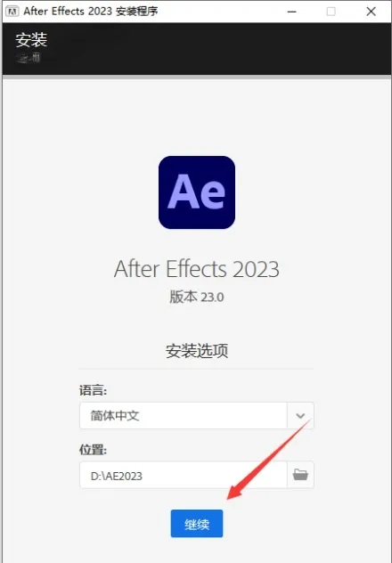
Task: Click the After Effects Ae logo
Action: [x=197, y=192]
